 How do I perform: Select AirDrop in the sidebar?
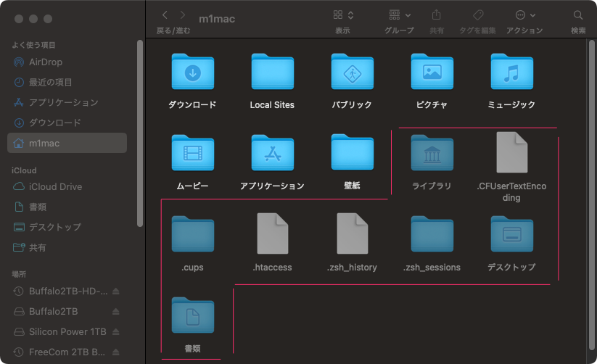pyautogui.click(x=45, y=62)
